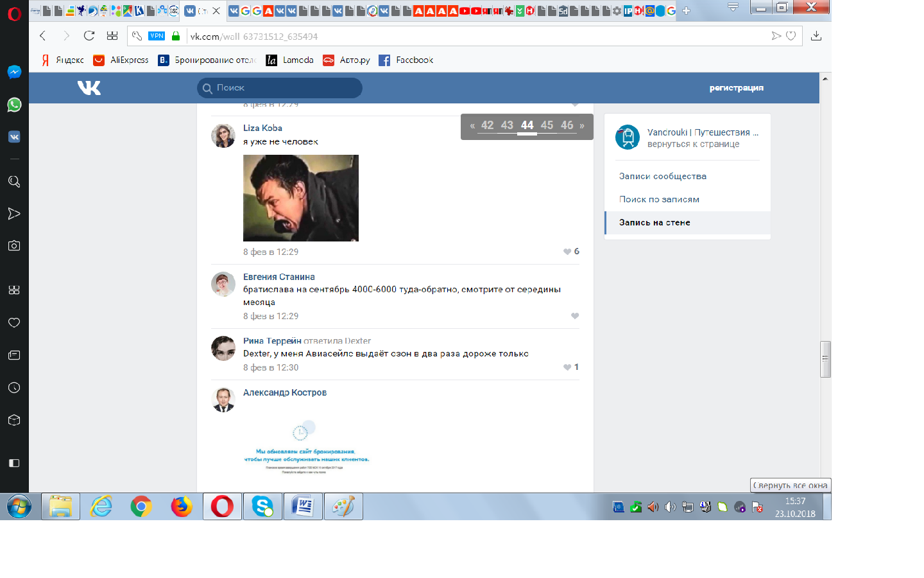
Task: Click the регистрация link in header
Action: [736, 88]
